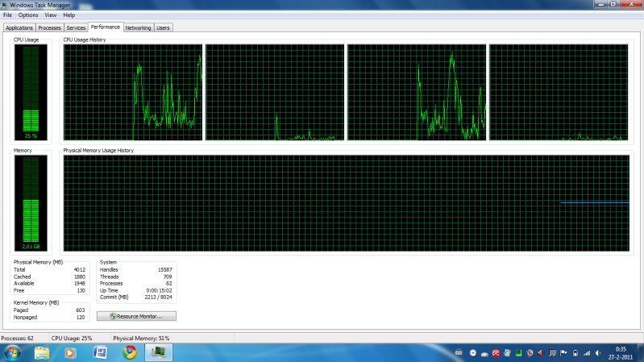Switch to the Services tab

[x=76, y=27]
